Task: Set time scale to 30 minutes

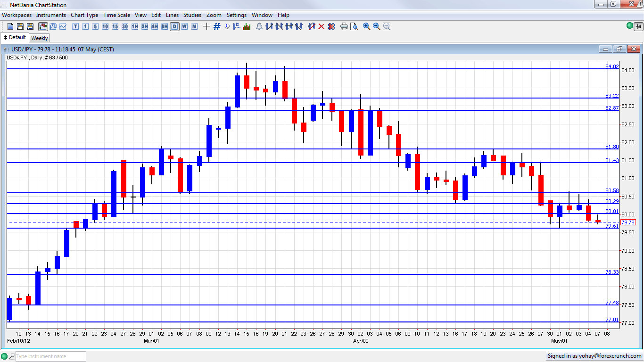Action: [125, 26]
